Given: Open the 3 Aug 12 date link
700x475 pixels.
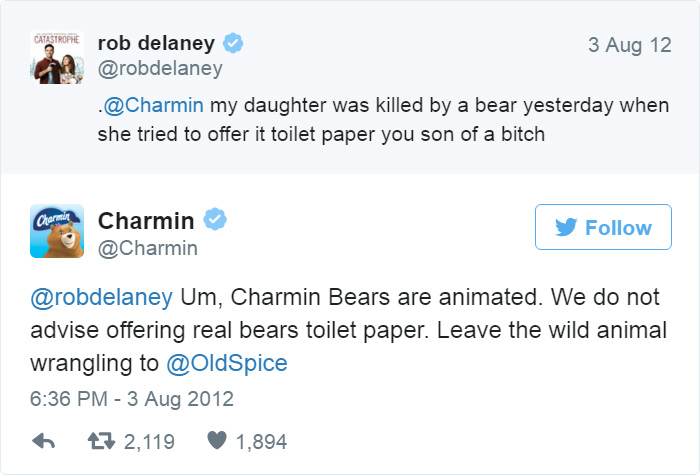Looking at the screenshot, I should (x=629, y=45).
